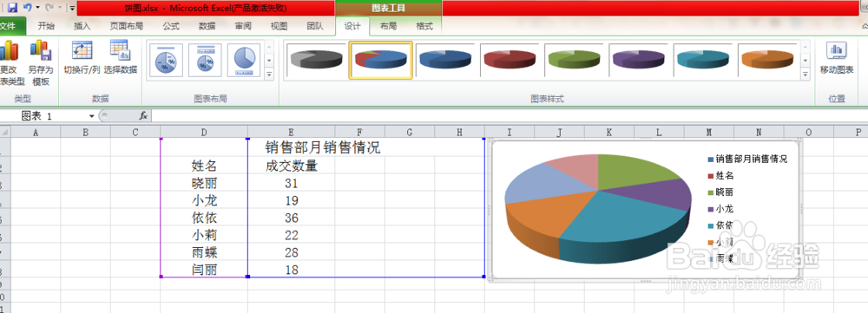Apply the gray pie chart style
This screenshot has height=313, width=868.
pyautogui.click(x=317, y=60)
